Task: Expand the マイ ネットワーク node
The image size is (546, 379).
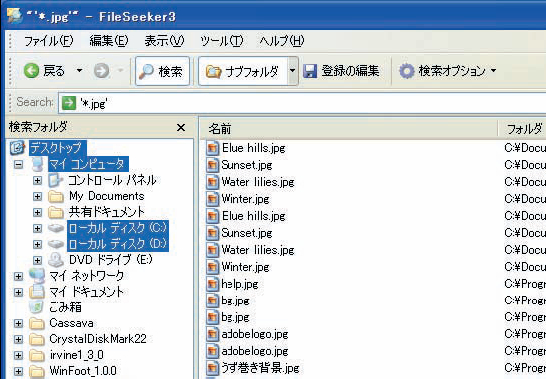Action: (18, 276)
